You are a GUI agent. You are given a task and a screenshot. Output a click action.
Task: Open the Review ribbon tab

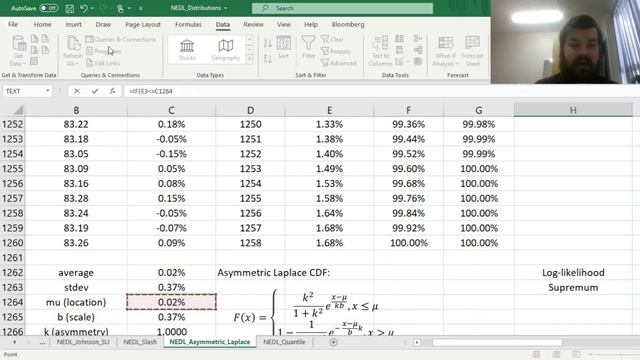pyautogui.click(x=253, y=24)
